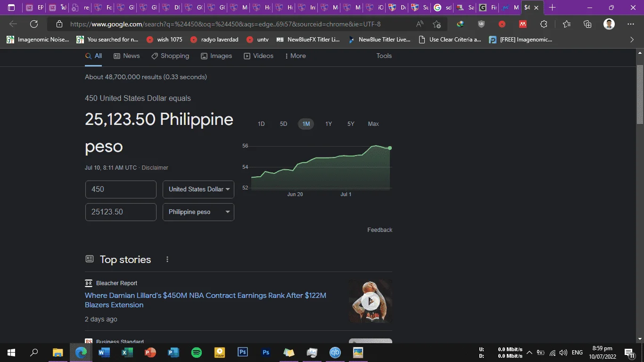Open the untv bookmark

[257, 40]
